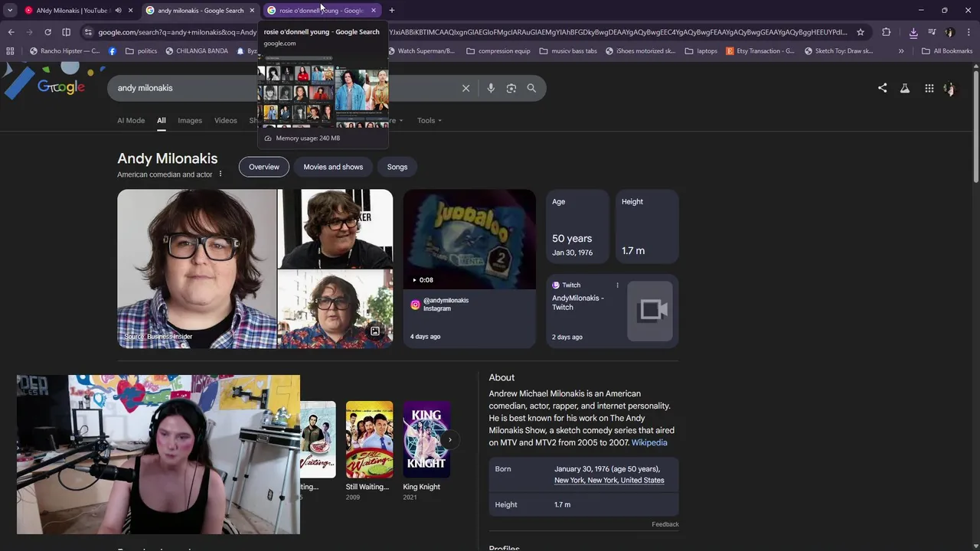Open the Search Labs flask icon
Image resolution: width=980 pixels, height=551 pixels.
[x=905, y=88]
